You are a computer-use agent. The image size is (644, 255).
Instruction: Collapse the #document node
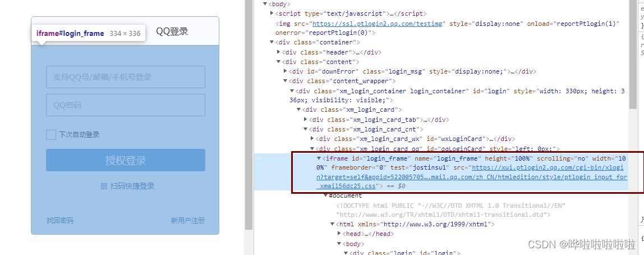(326, 196)
